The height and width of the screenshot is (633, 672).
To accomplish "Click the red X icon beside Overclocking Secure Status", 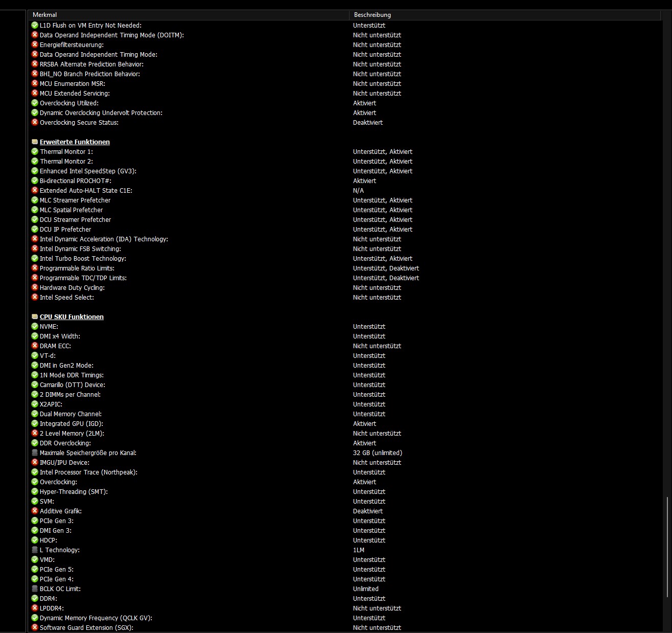I will click(35, 123).
